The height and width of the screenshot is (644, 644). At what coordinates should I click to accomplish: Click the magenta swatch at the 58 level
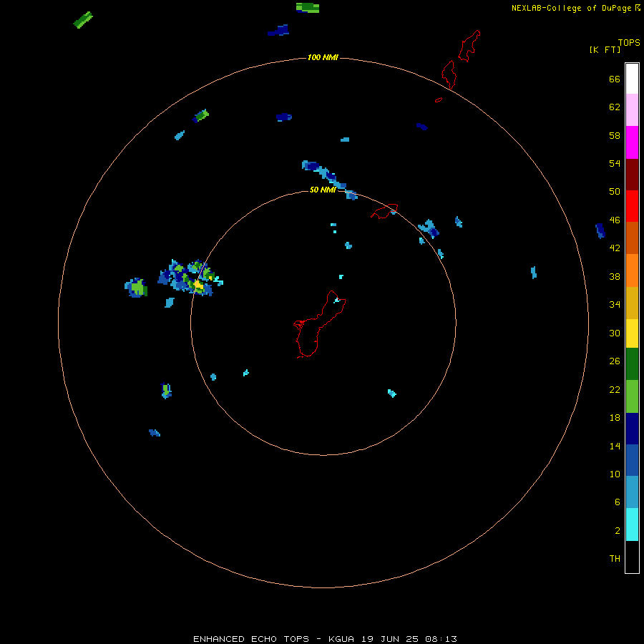[632, 142]
